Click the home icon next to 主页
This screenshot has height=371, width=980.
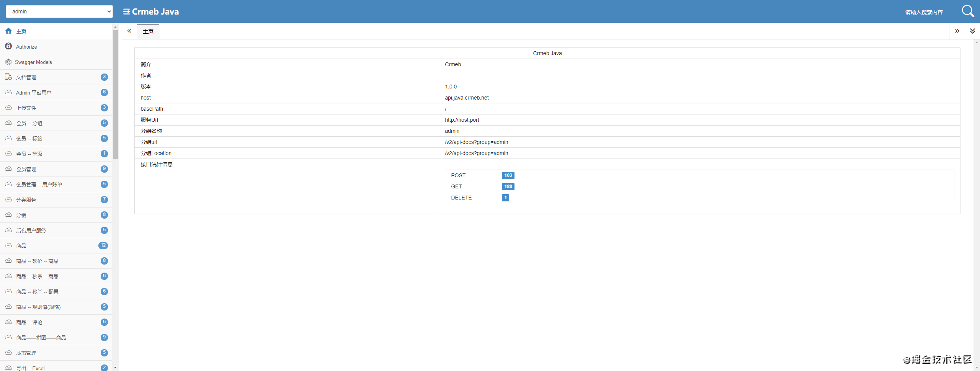[x=8, y=31]
